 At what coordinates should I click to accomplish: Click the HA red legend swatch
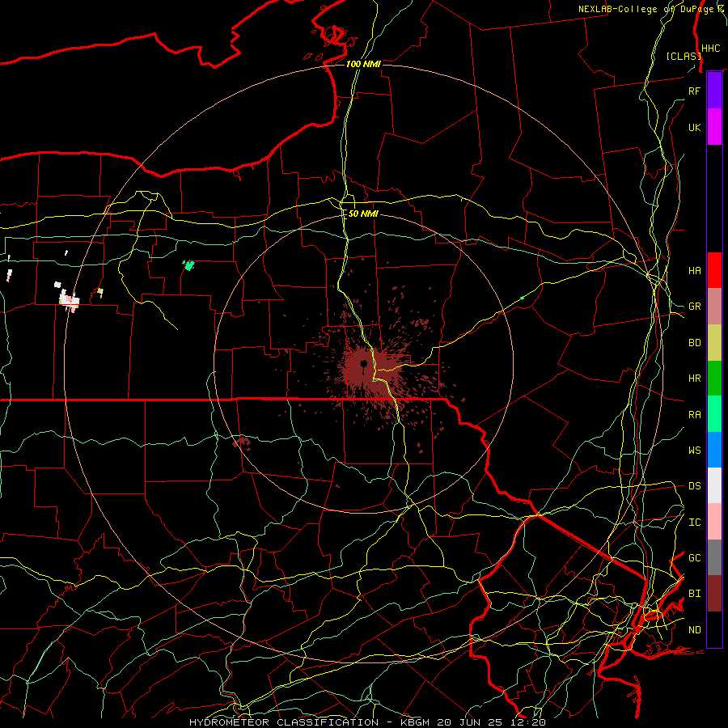[714, 270]
